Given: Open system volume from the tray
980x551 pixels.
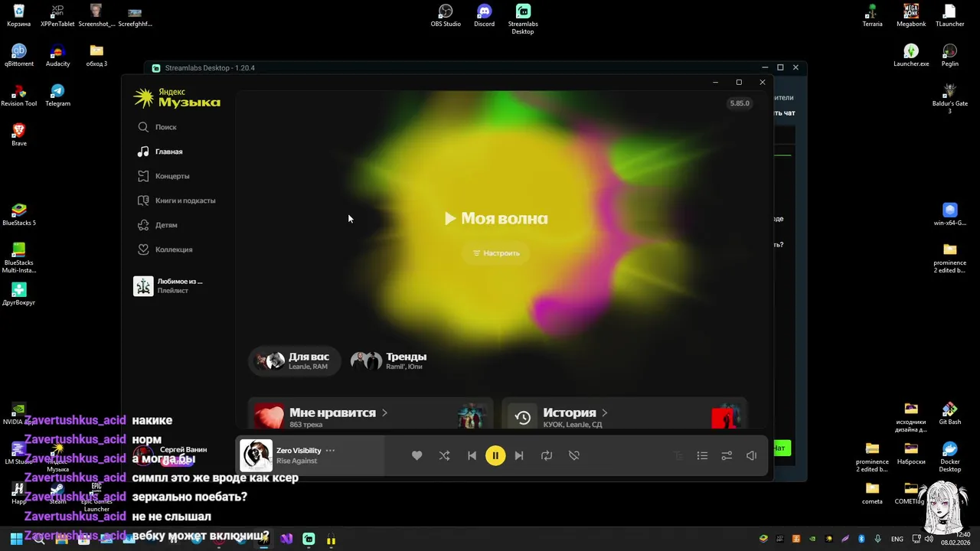Looking at the screenshot, I should [x=929, y=539].
